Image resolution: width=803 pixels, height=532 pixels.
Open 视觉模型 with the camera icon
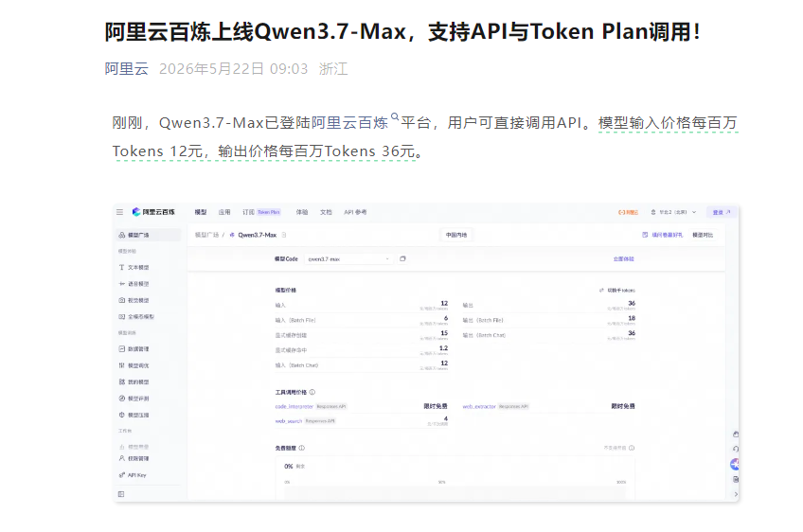pyautogui.click(x=134, y=300)
